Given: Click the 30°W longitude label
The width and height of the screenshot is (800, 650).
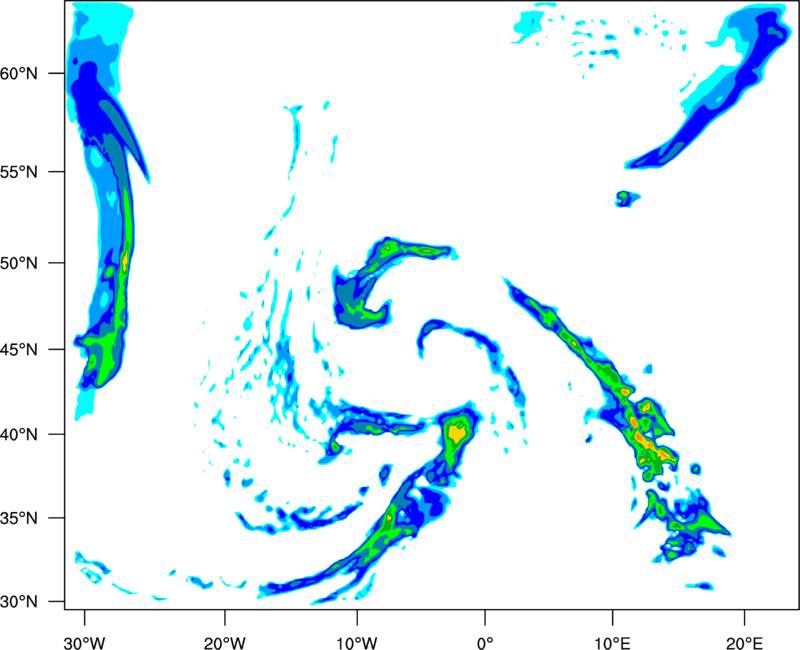Looking at the screenshot, I should pos(85,643).
